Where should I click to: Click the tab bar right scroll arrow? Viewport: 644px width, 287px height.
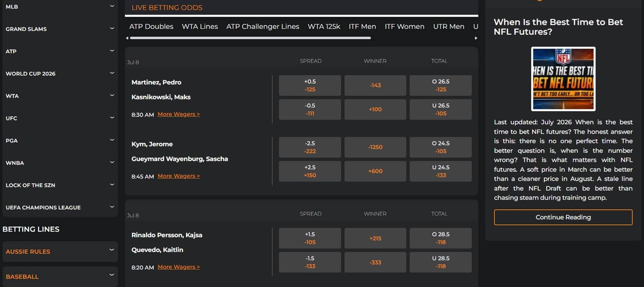click(x=476, y=38)
